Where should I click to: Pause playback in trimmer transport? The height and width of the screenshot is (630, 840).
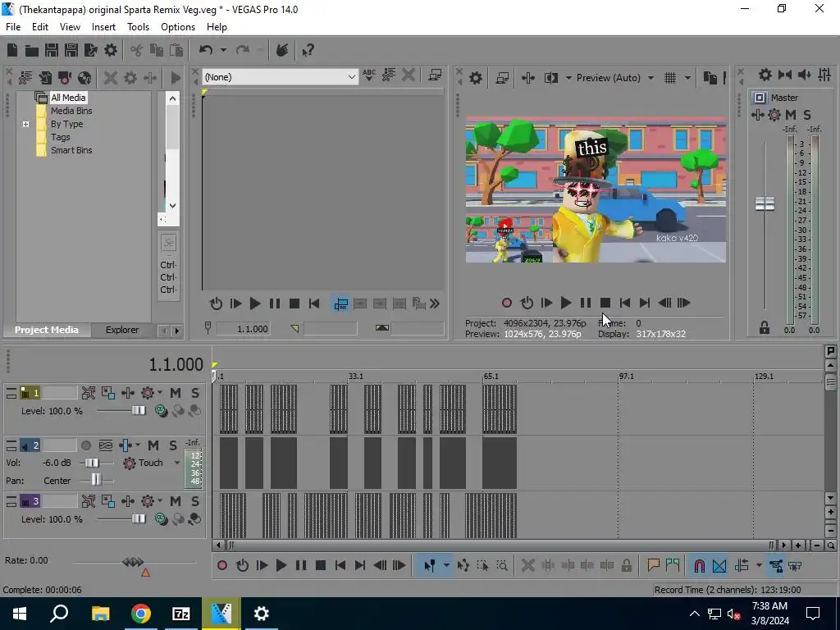click(x=275, y=304)
